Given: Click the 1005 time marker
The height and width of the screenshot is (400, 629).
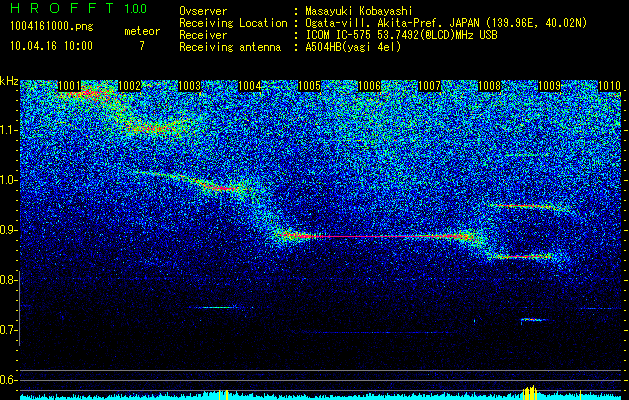Looking at the screenshot, I should tap(309, 86).
